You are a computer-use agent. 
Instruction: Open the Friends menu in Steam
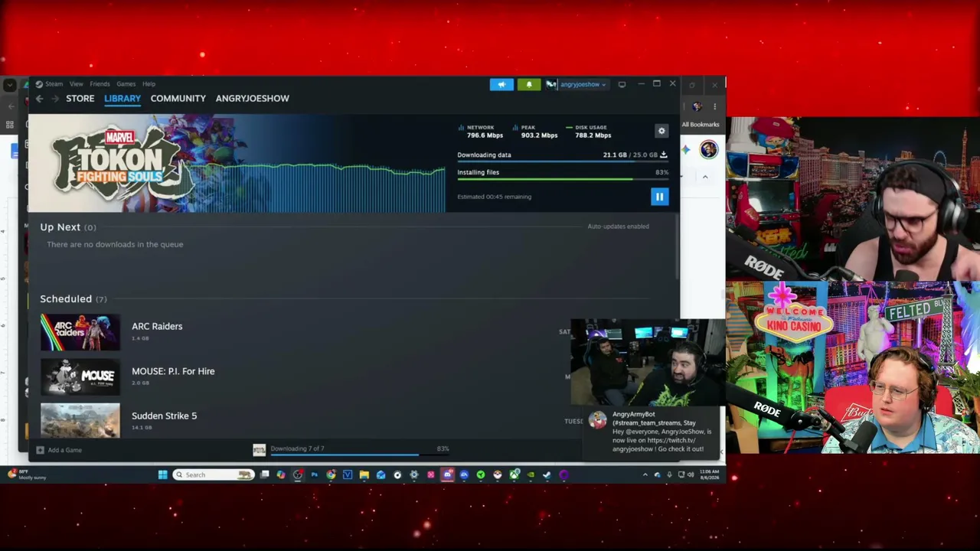[x=100, y=84]
